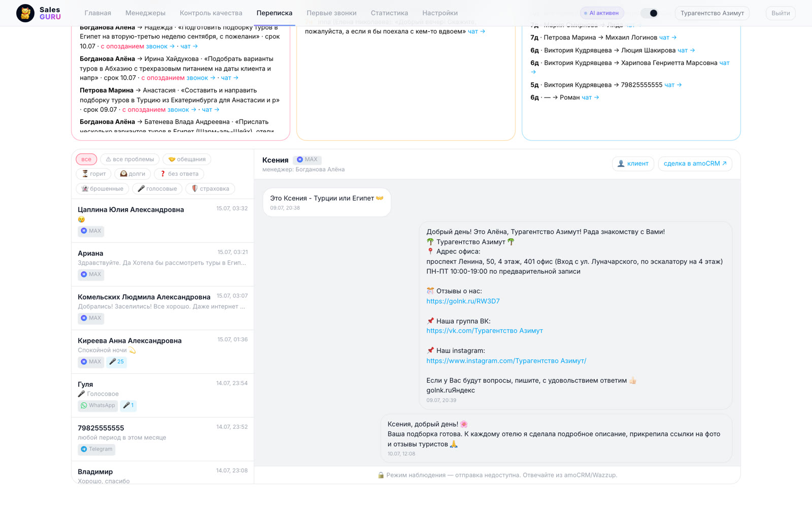Filter chats by долги

[x=132, y=174]
